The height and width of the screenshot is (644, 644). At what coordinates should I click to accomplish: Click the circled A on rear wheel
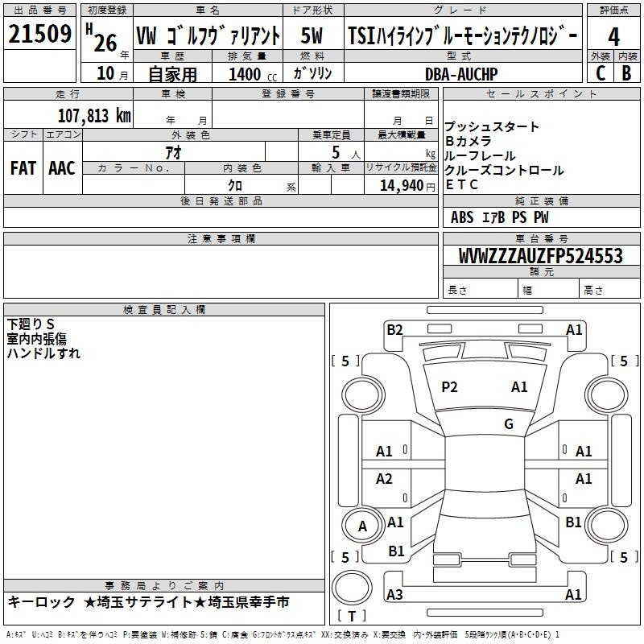362,526
